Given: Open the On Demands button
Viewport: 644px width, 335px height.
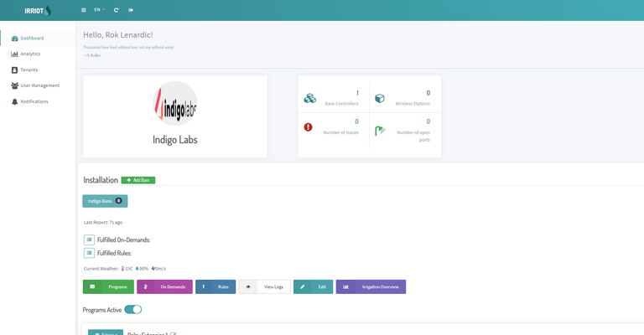Looking at the screenshot, I should pyautogui.click(x=164, y=286).
